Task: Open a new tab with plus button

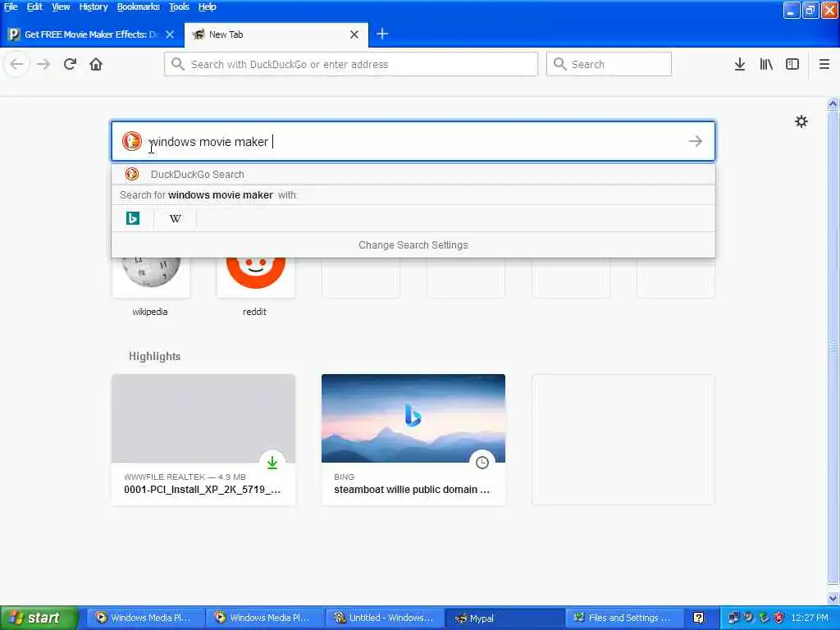Action: (382, 34)
